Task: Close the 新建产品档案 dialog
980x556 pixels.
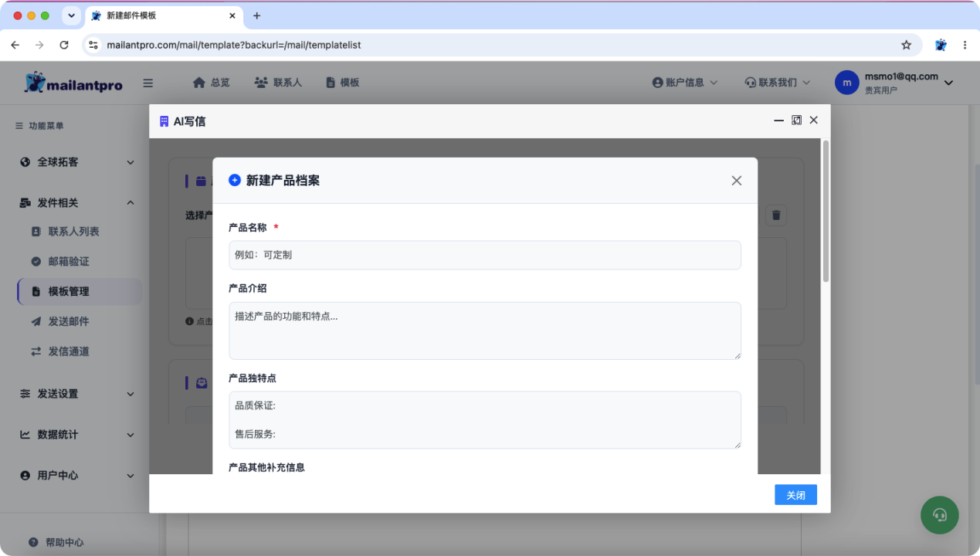Action: [x=736, y=180]
